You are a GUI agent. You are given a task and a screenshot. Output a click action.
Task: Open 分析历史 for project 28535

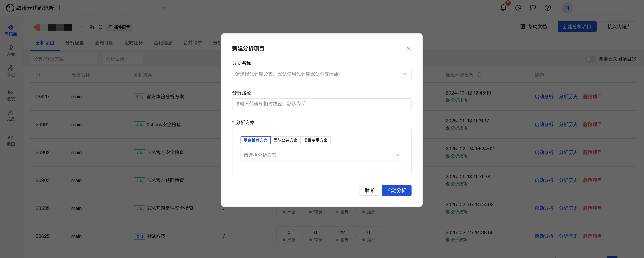pos(568,208)
